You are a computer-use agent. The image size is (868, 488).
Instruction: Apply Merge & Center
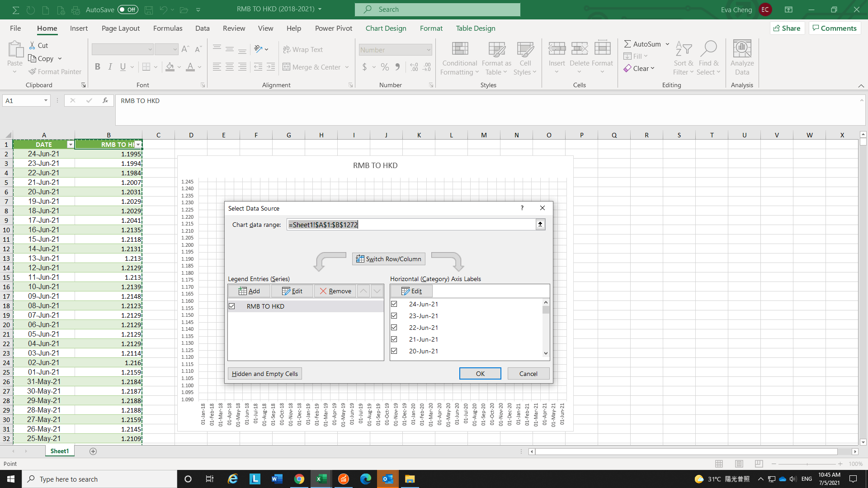coord(313,67)
